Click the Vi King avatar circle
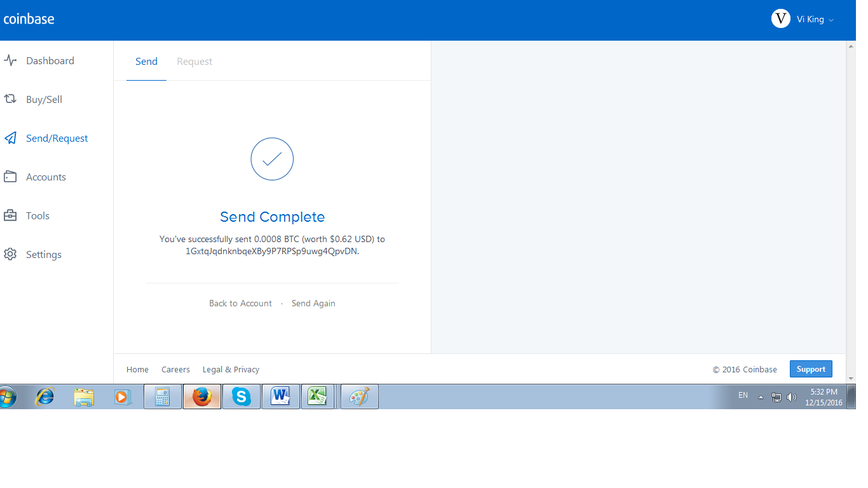The image size is (868, 488). 781,19
